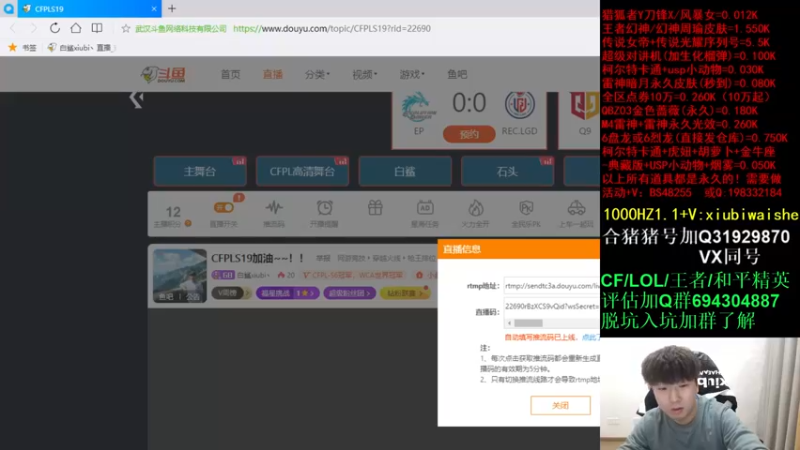The height and width of the screenshot is (450, 800).
Task: Open the 首页 navigation item
Action: (230, 74)
